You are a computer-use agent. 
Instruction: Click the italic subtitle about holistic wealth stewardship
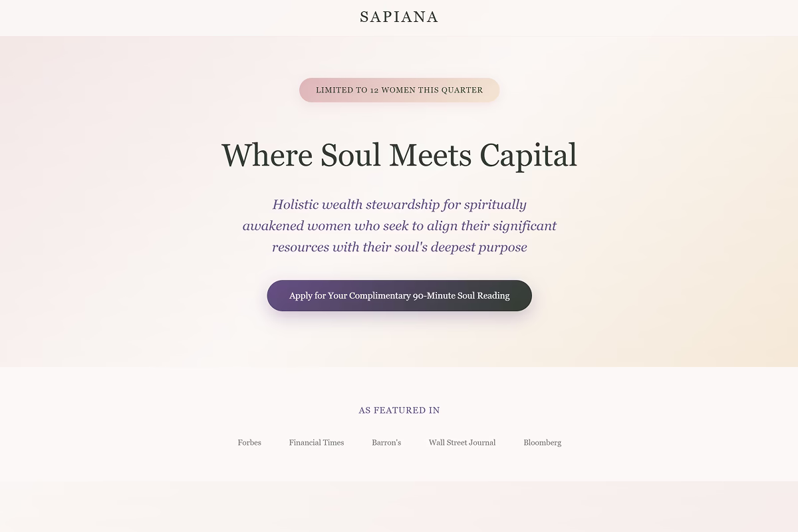click(x=399, y=225)
